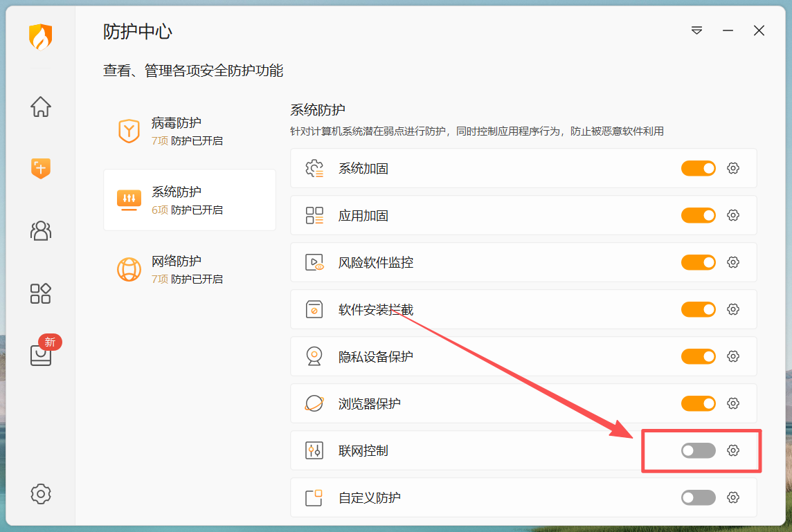
Task: Enable the 联网控制 toggle
Action: [698, 450]
